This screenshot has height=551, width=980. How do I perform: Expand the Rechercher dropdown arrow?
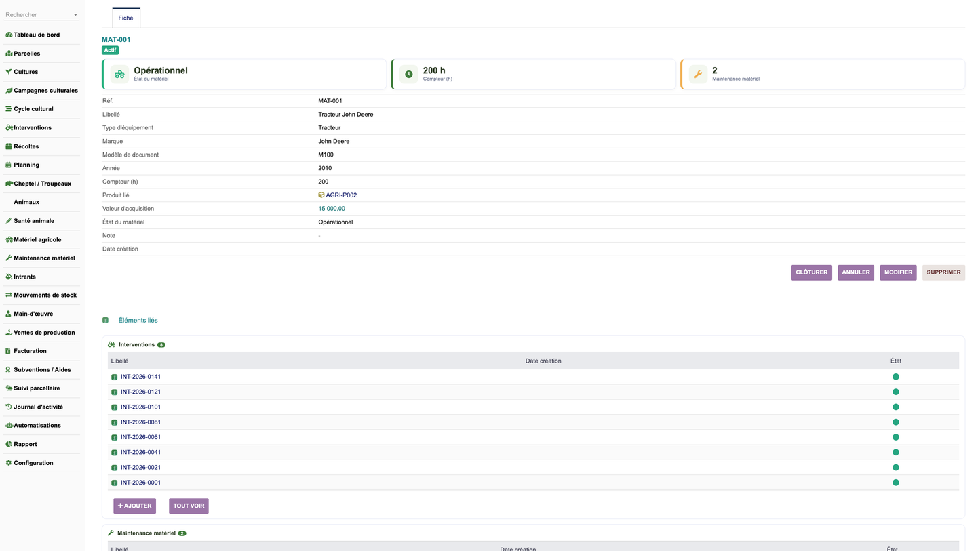75,15
